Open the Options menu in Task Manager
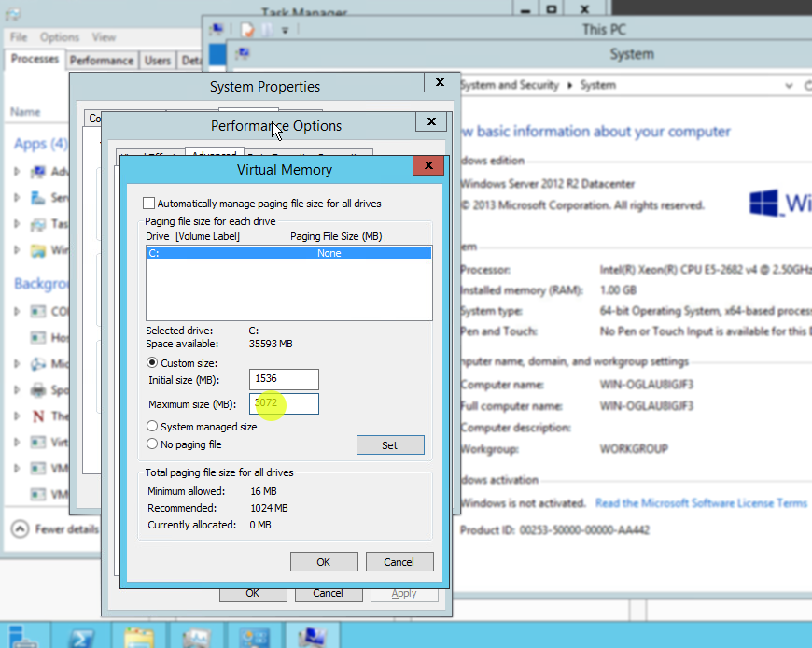Screen dimensions: 812x648 pyautogui.click(x=60, y=37)
